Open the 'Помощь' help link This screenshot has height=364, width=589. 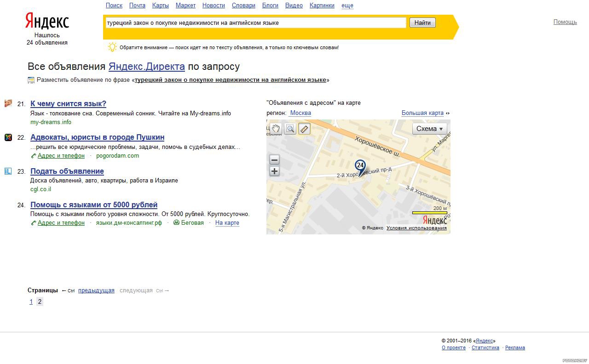[x=565, y=22]
